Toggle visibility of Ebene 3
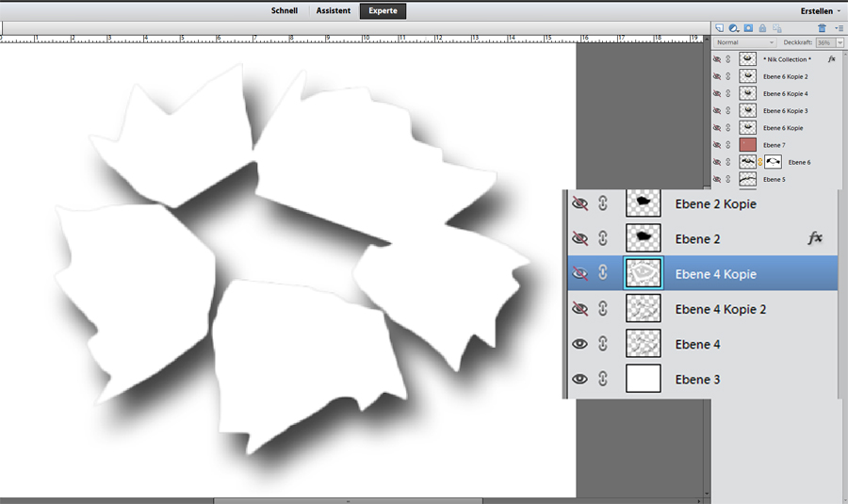Image resolution: width=848 pixels, height=504 pixels. (x=579, y=379)
